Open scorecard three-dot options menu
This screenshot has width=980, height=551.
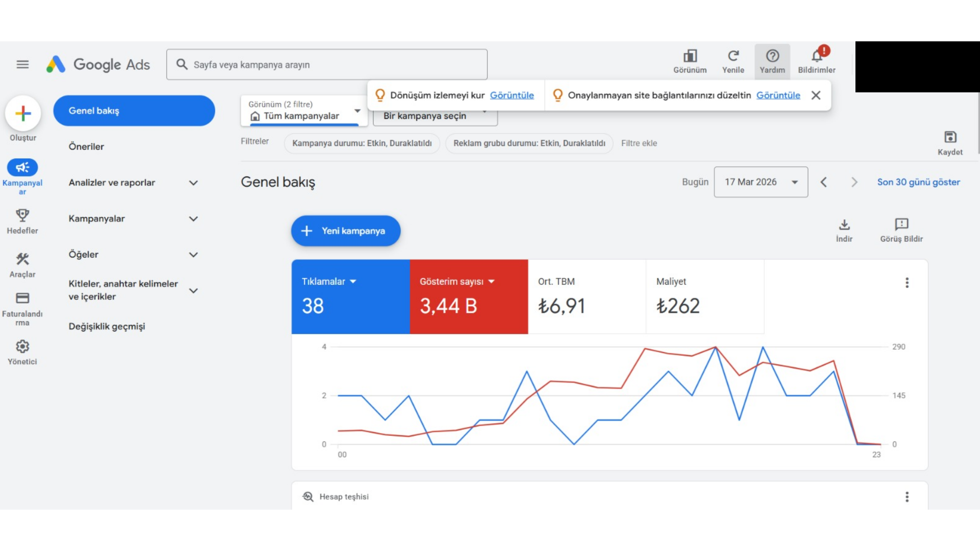click(x=907, y=283)
